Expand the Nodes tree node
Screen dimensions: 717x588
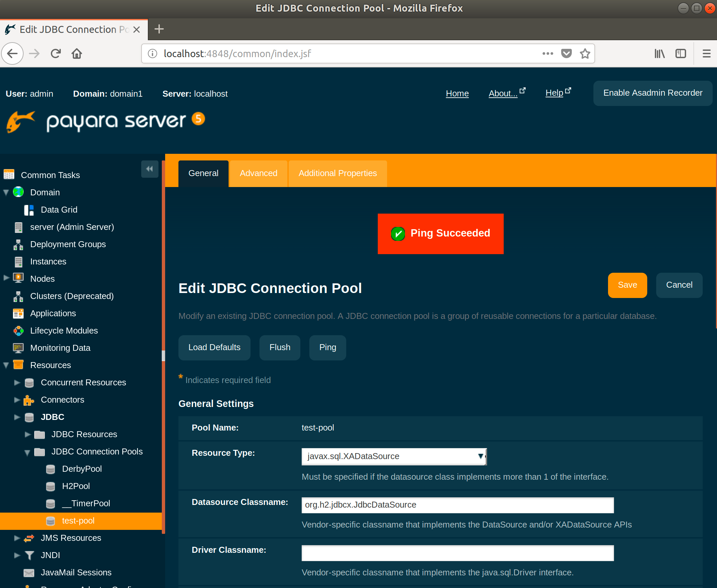(x=6, y=278)
